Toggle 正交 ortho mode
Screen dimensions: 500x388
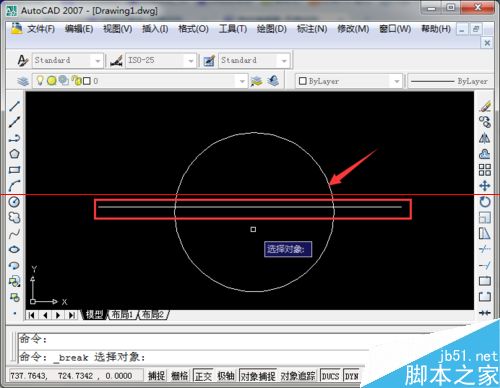point(203,376)
